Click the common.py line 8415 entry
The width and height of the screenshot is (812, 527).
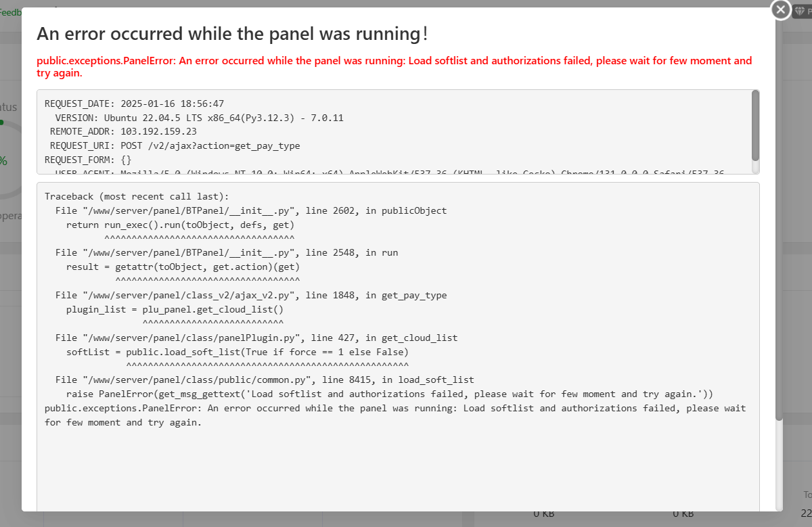[x=264, y=380]
